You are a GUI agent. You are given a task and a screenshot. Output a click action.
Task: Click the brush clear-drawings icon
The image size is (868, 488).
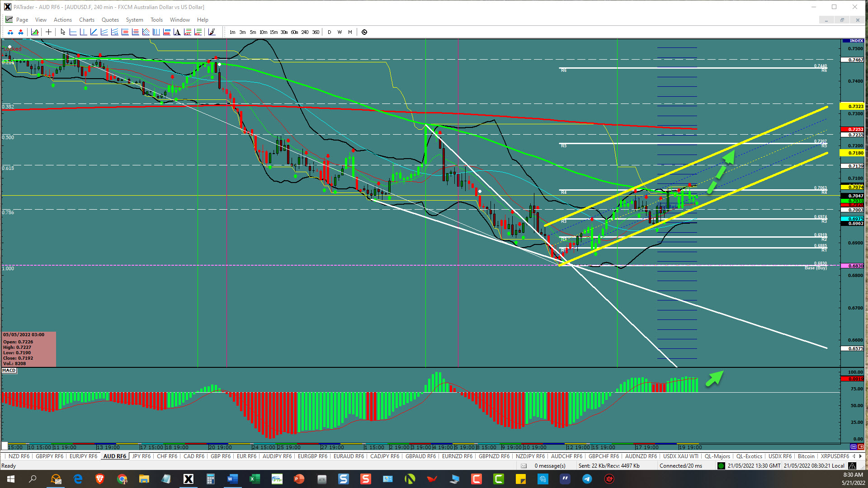[x=212, y=32]
